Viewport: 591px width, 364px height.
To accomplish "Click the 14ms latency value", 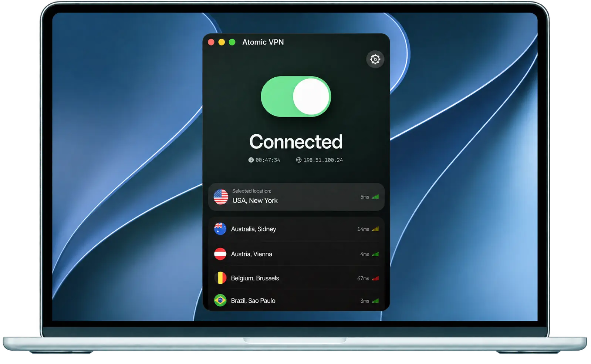I will (x=363, y=229).
